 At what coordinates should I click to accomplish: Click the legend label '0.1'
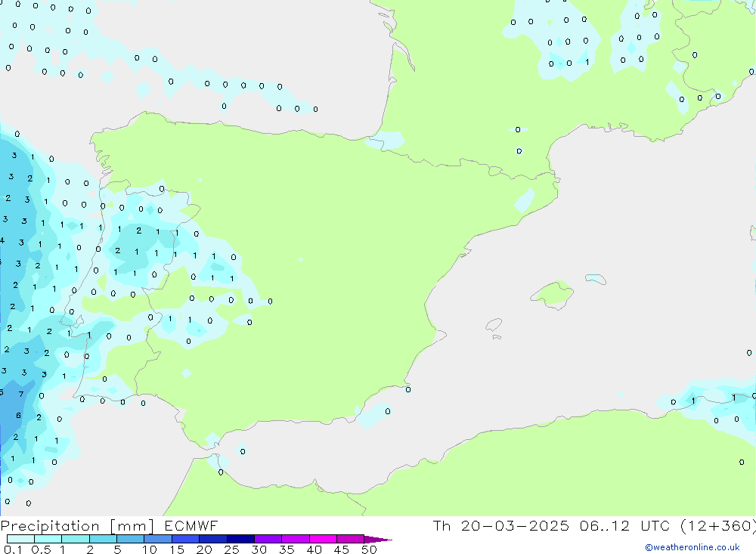point(13,549)
